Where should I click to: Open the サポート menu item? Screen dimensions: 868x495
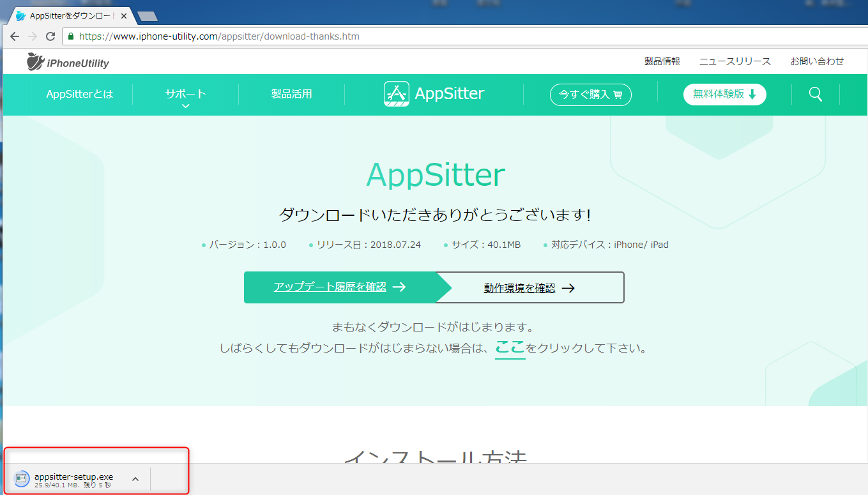(x=186, y=94)
